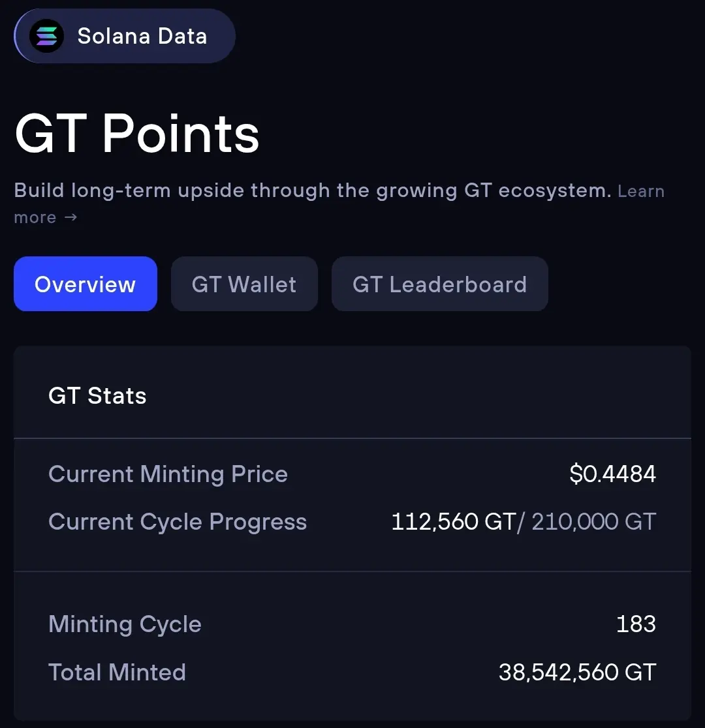The image size is (705, 728).
Task: Follow the Learn more link
Action: click(640, 192)
